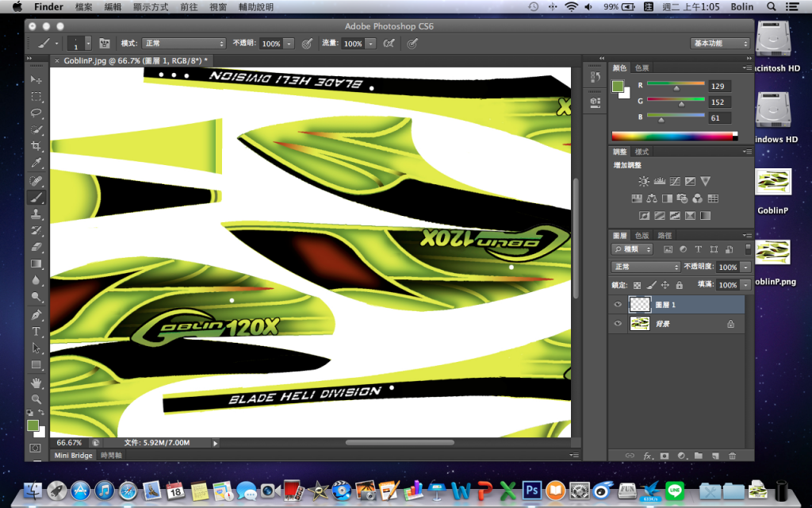The image size is (812, 508).
Task: Select the Hand tool
Action: point(36,383)
